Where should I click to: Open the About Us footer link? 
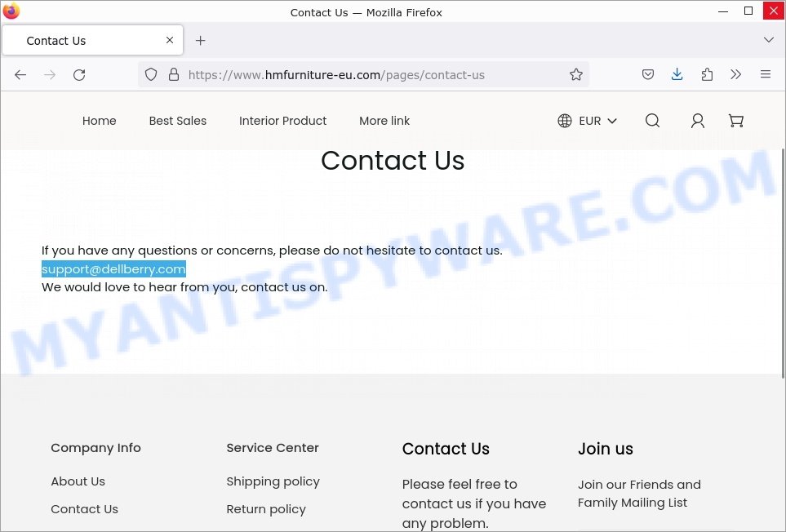[78, 481]
